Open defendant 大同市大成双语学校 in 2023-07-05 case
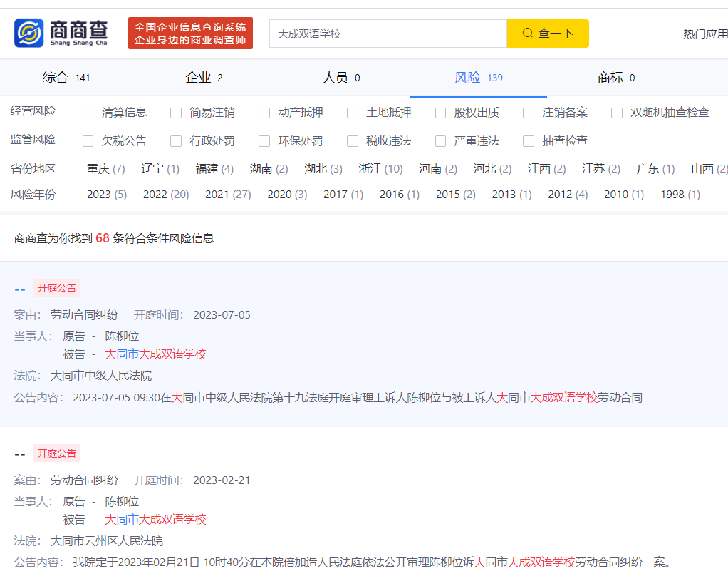This screenshot has width=728, height=586. tap(155, 354)
